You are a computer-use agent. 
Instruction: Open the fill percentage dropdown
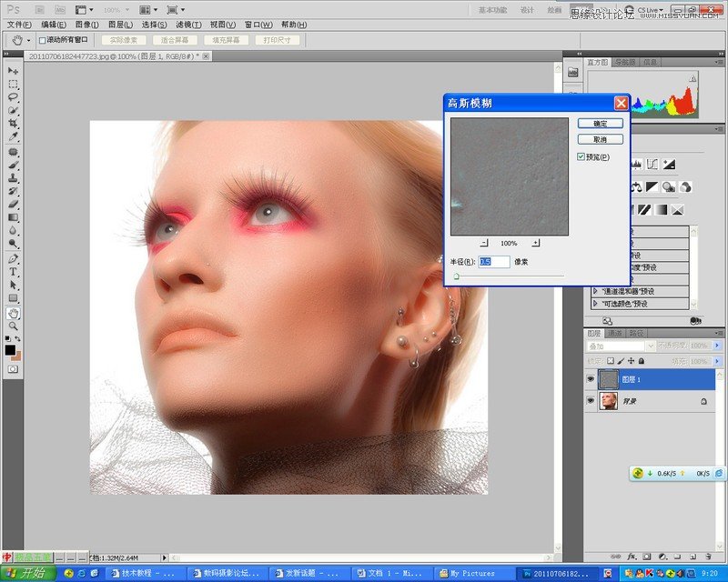[716, 359]
